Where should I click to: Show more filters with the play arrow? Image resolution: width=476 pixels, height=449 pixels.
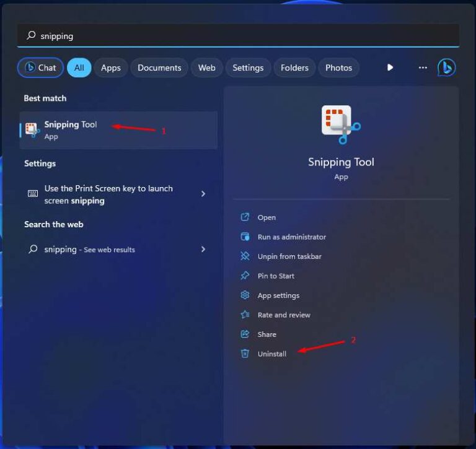(390, 68)
